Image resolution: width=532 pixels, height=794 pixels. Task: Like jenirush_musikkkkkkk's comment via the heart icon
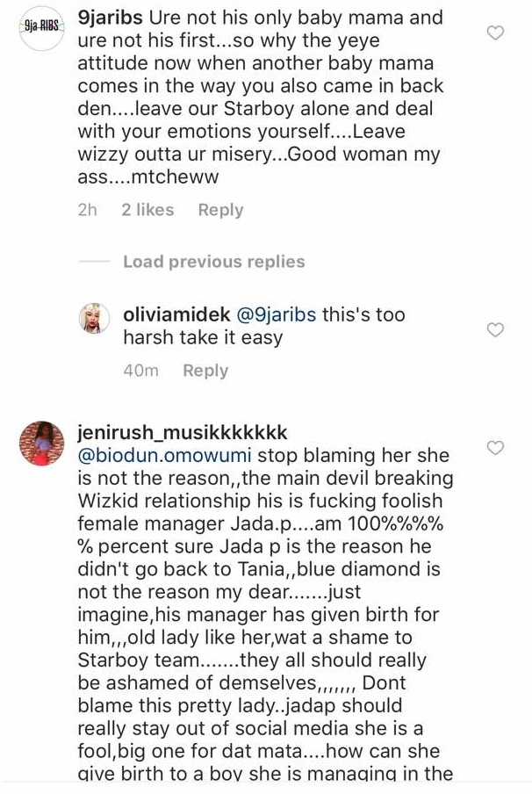[495, 448]
